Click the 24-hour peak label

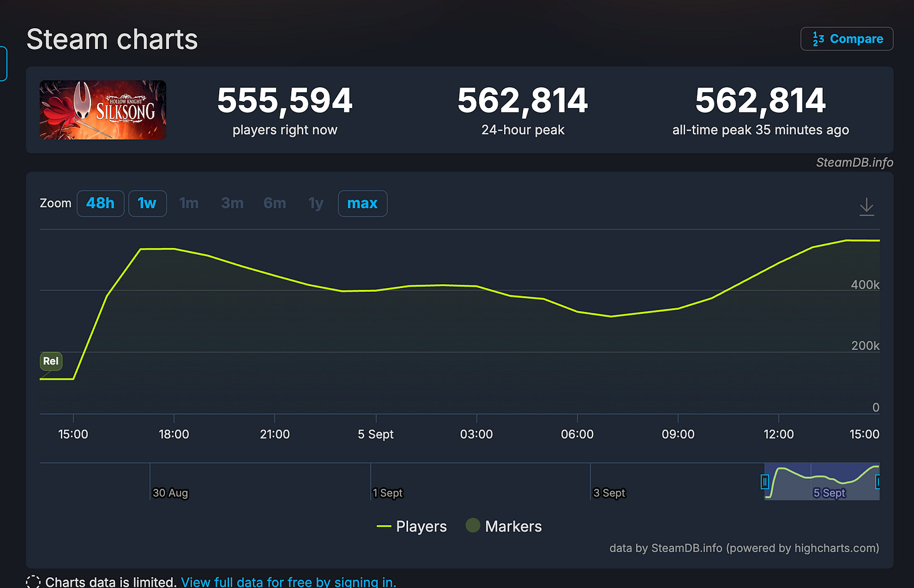[523, 130]
